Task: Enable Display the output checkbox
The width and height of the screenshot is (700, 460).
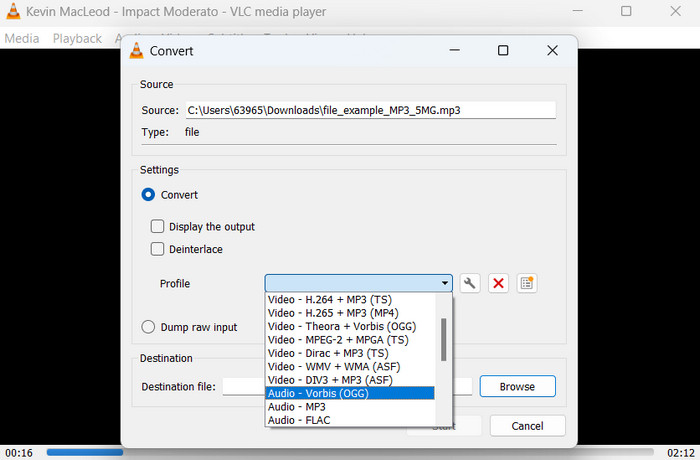Action: (157, 226)
